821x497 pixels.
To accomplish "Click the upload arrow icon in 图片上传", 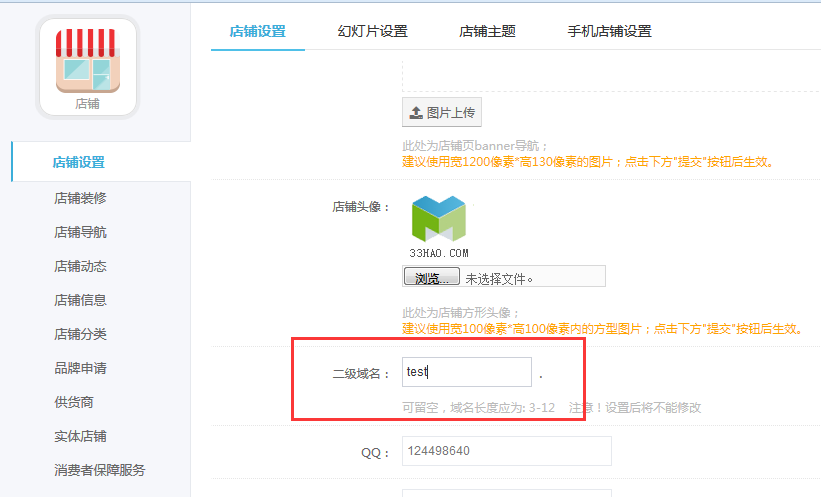I will [416, 113].
